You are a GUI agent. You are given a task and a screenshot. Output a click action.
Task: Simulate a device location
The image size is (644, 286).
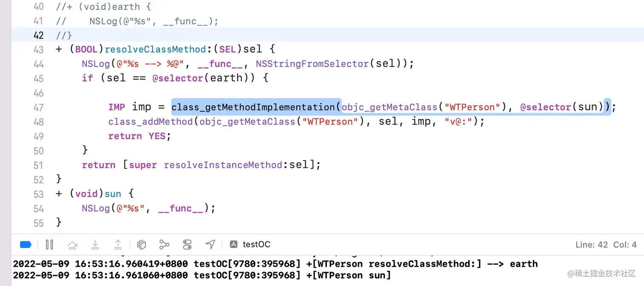[210, 244]
